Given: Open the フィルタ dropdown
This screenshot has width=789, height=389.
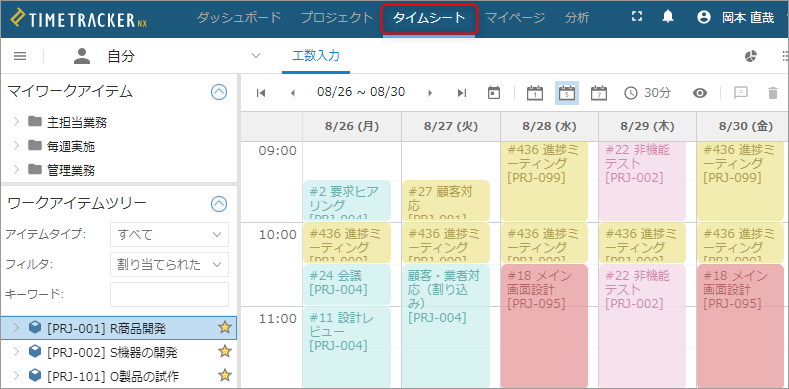Looking at the screenshot, I should [169, 264].
